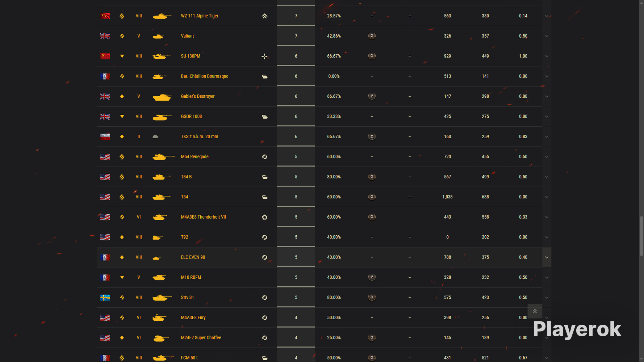Viewport: 644px width, 362px height.
Task: Click the Sweden flag icon for Strv 81
Action: [x=105, y=298]
